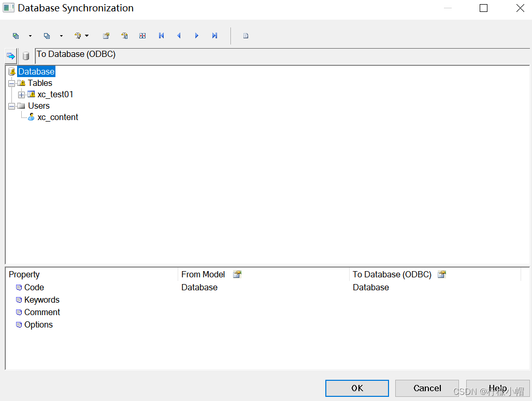Open the Select All dropdown arrow
Image resolution: width=532 pixels, height=401 pixels.
click(x=30, y=36)
